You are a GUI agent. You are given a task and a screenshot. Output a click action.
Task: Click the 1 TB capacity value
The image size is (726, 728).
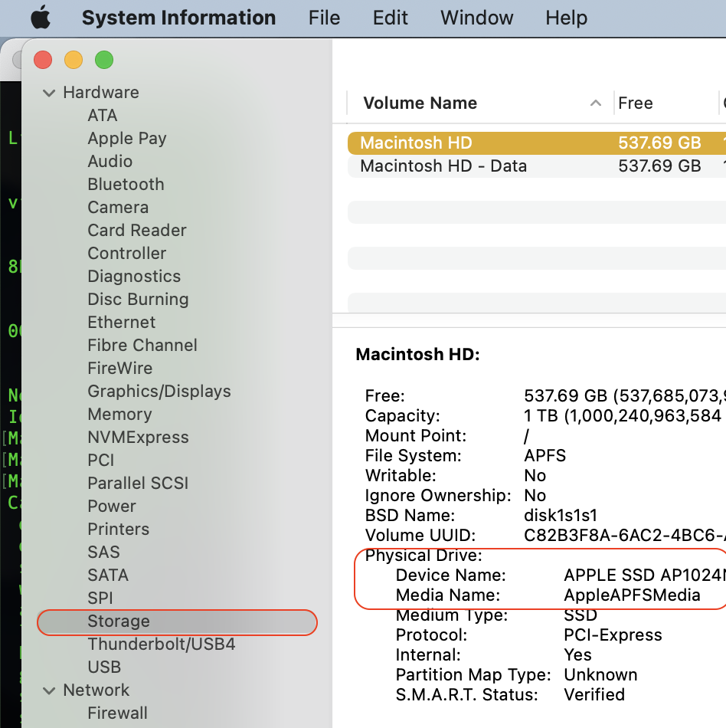624,415
